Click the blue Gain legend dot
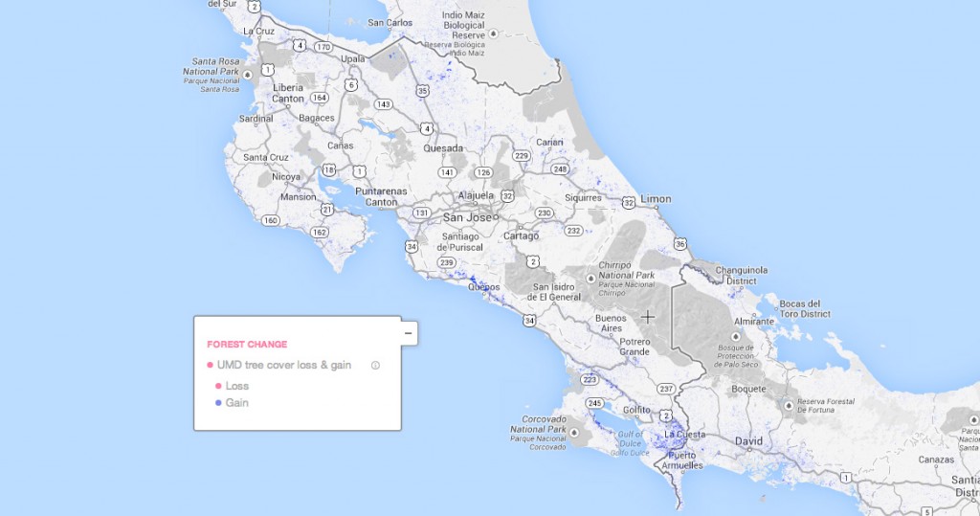This screenshot has width=980, height=516. tap(218, 403)
